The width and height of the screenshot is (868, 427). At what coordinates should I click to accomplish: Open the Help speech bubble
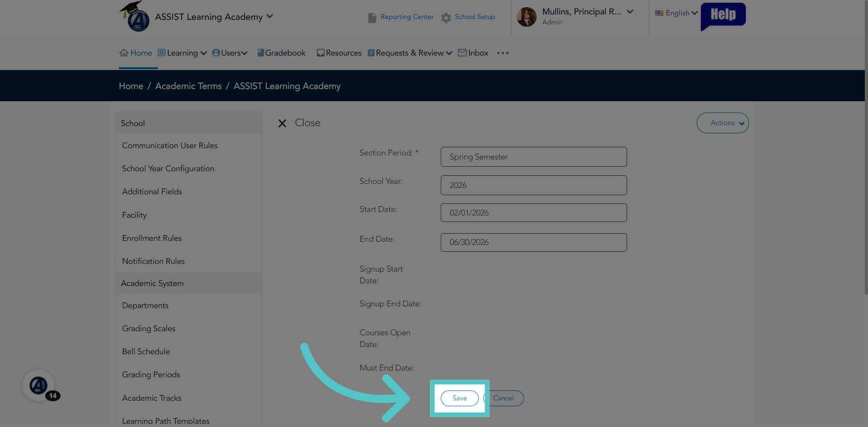(723, 17)
